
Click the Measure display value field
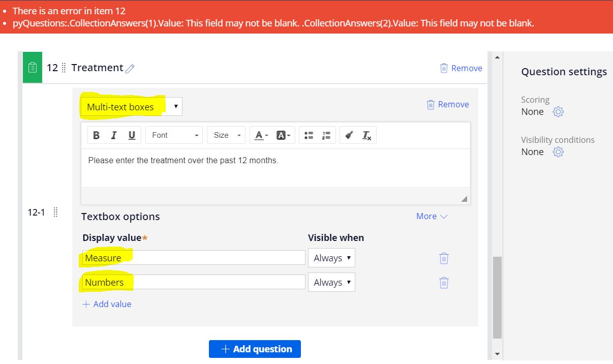[x=194, y=258]
